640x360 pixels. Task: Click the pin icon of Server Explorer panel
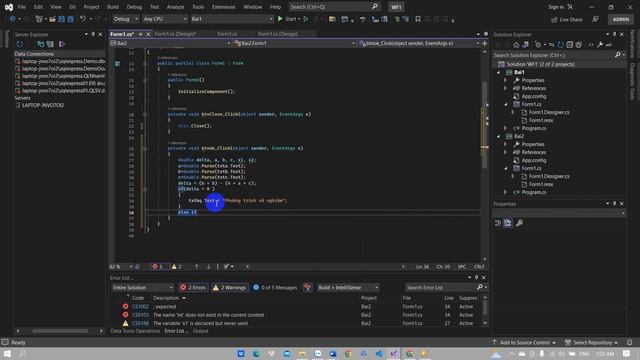(x=93, y=34)
